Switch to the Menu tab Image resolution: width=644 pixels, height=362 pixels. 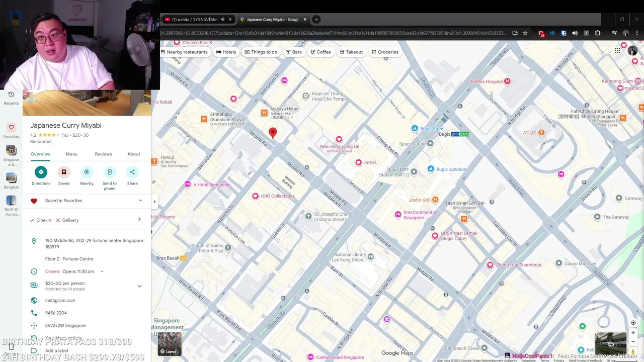coord(71,154)
